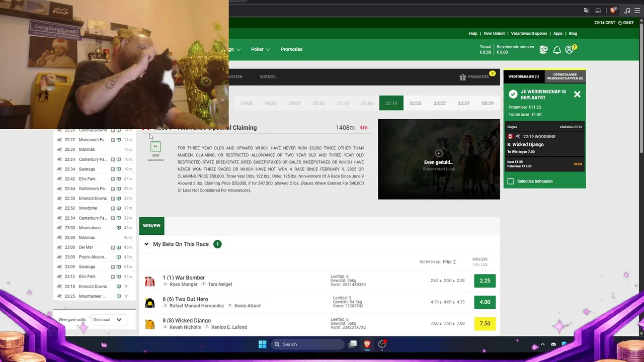The width and height of the screenshot is (644, 362).
Task: Open the Apps link
Action: coord(558,34)
